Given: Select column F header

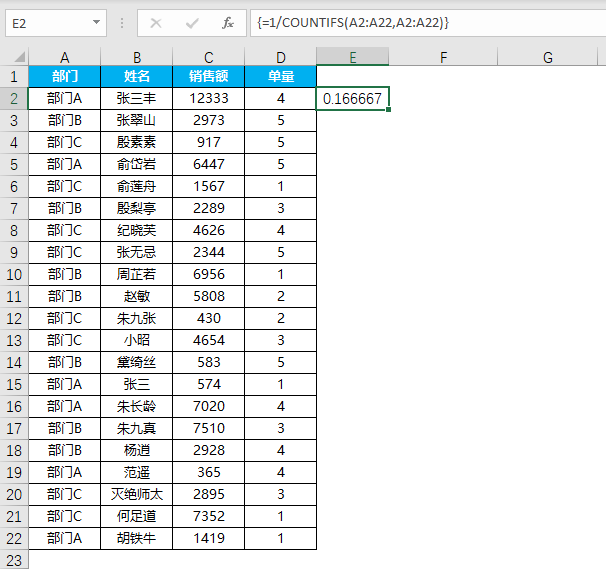Looking at the screenshot, I should pyautogui.click(x=443, y=57).
